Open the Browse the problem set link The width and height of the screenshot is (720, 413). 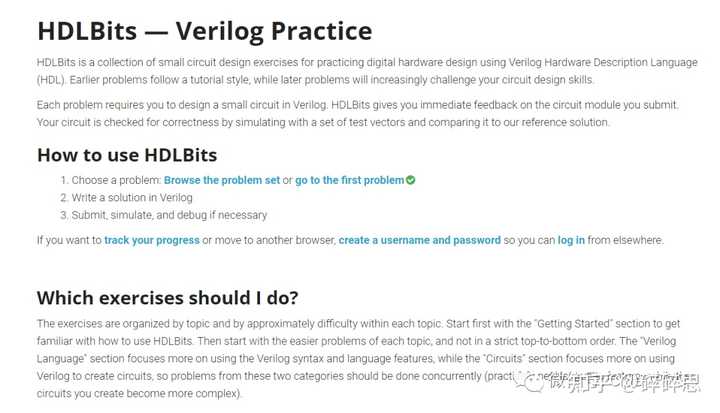[x=222, y=180]
